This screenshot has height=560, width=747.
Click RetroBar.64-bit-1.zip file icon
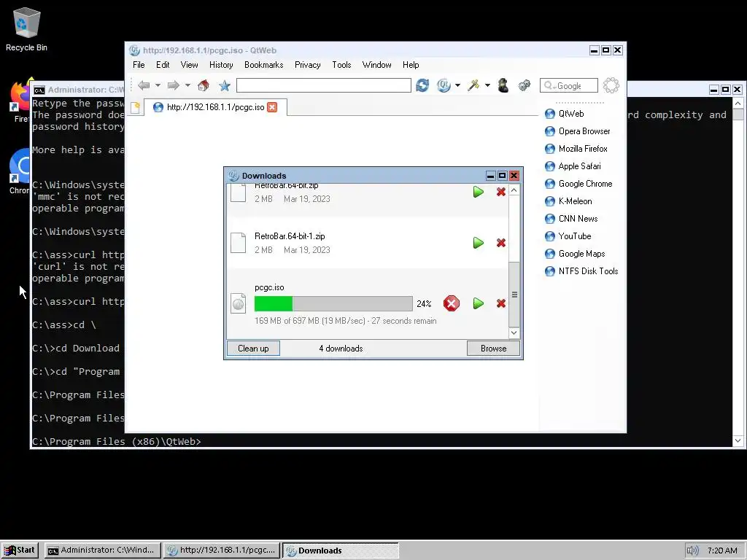point(239,243)
